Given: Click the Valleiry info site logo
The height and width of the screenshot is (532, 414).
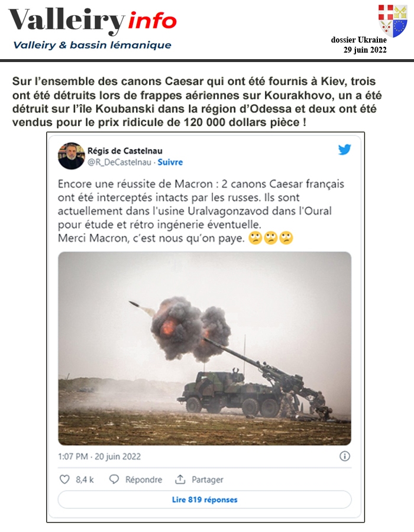Looking at the screenshot, I should [x=93, y=20].
